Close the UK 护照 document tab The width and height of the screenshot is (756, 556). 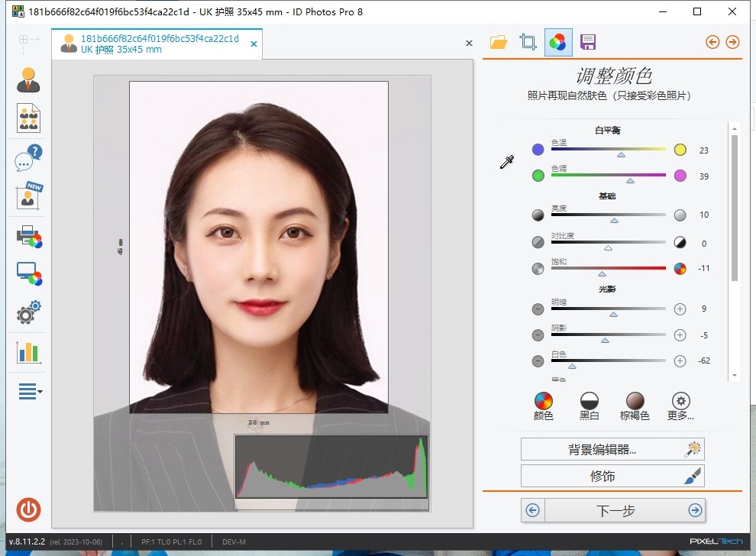tap(254, 44)
